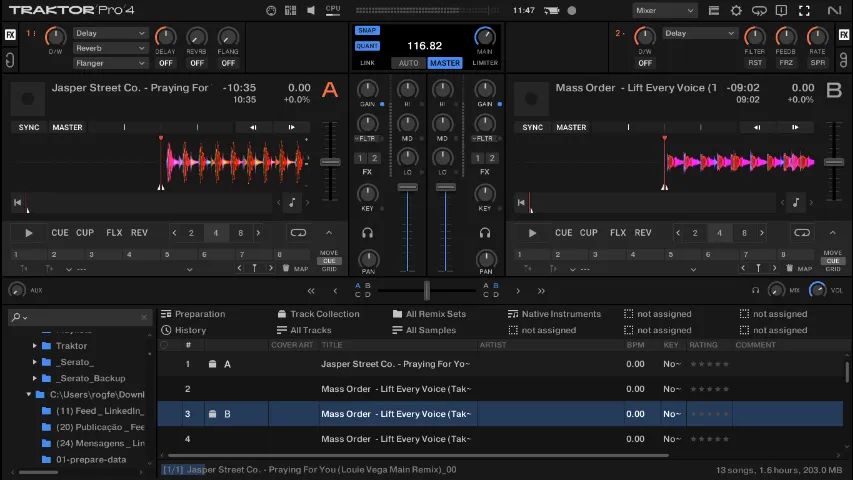Select All Remix Sets favorite

pyautogui.click(x=429, y=314)
